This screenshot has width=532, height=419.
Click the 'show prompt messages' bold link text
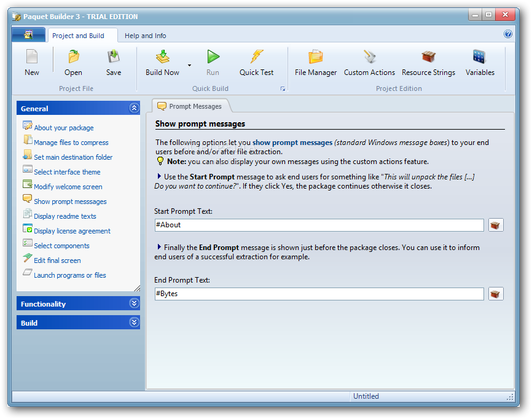point(292,143)
